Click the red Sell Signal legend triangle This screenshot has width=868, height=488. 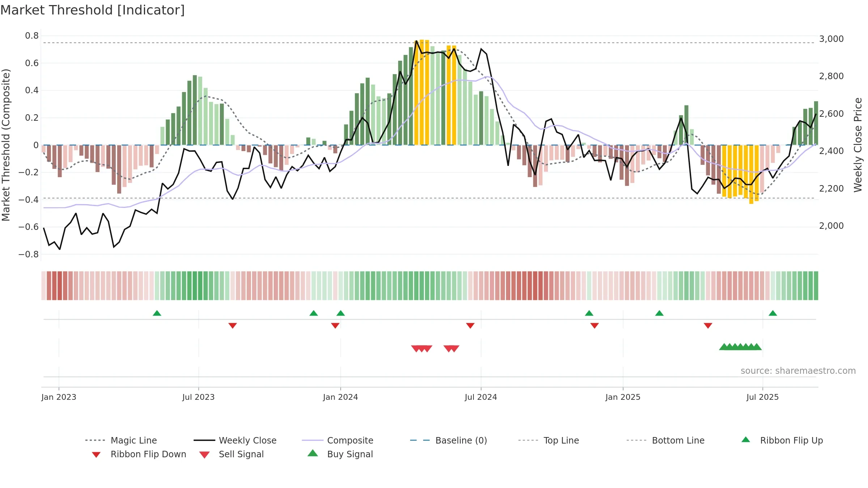204,455
